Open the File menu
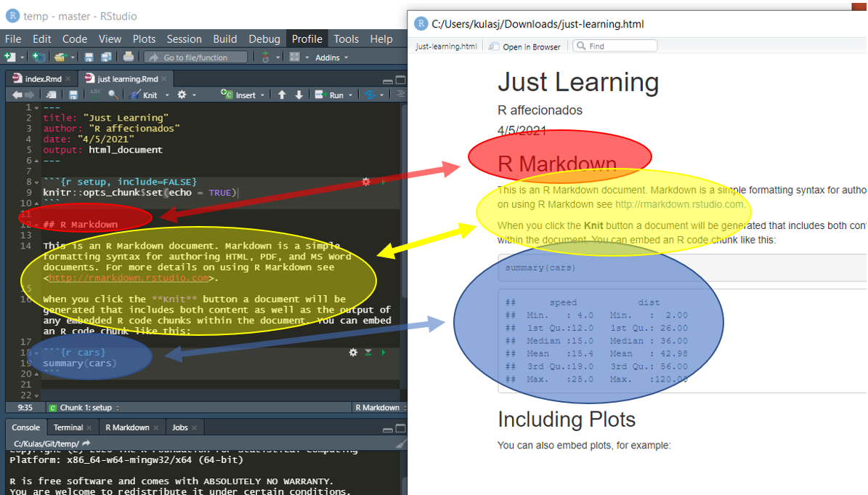The width and height of the screenshot is (868, 495). click(13, 39)
